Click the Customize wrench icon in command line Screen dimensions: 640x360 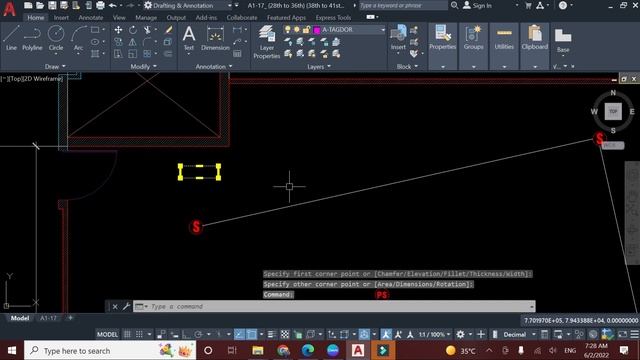tap(126, 306)
